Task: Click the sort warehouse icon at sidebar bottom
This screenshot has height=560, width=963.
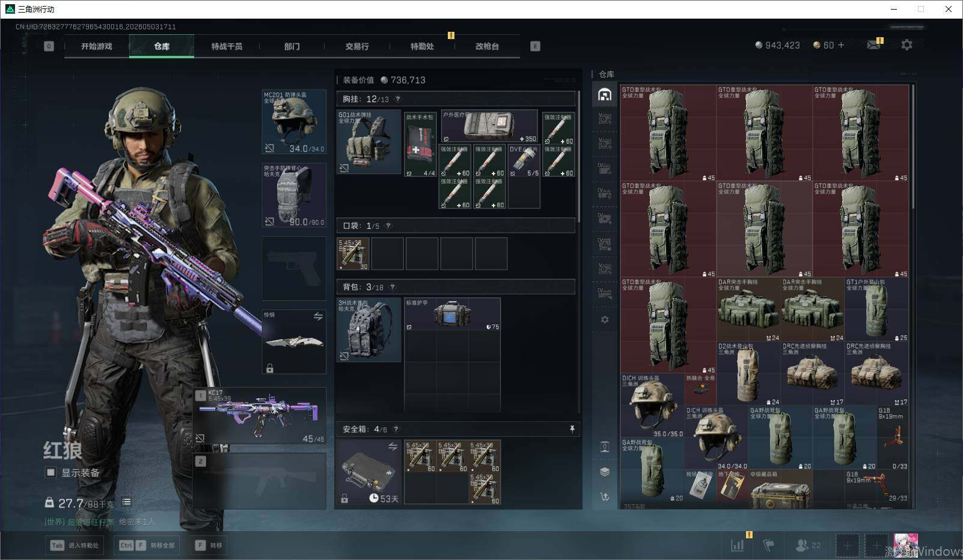Action: point(605,497)
